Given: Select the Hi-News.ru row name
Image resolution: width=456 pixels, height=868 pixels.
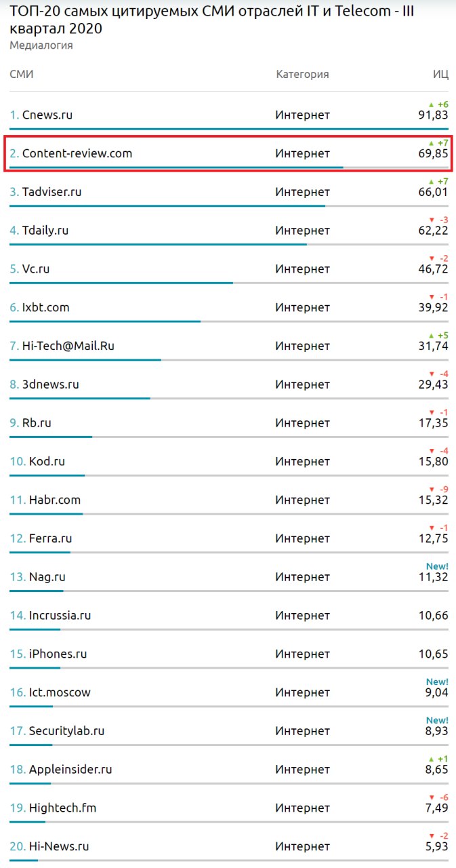Looking at the screenshot, I should [x=59, y=847].
